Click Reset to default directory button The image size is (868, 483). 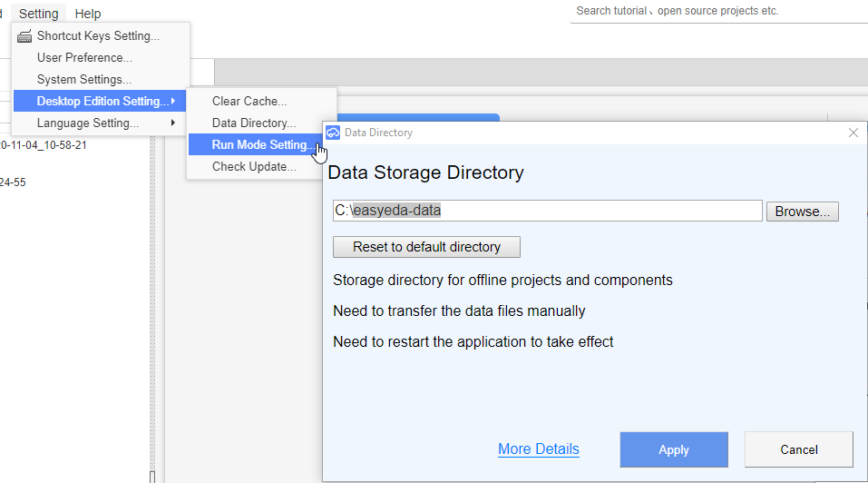[426, 247]
